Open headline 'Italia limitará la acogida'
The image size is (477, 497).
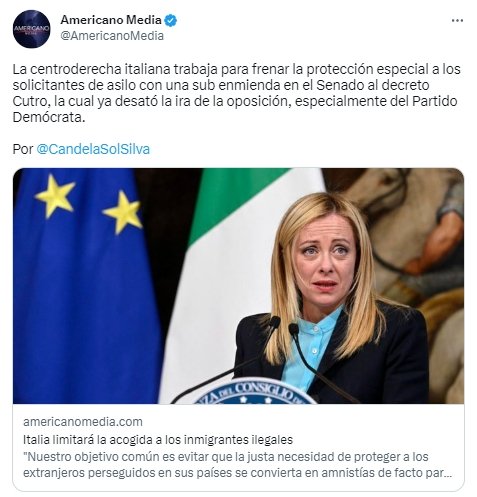(158, 440)
